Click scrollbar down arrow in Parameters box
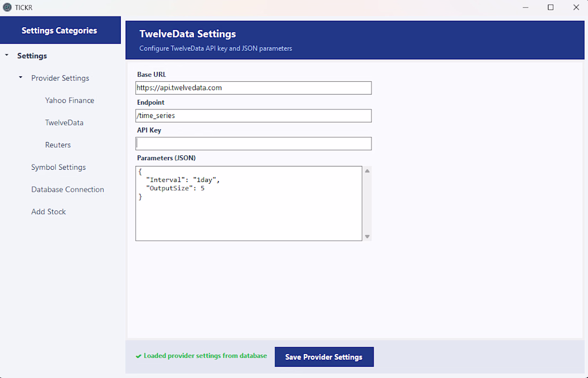Viewport: 588px width, 378px height. pos(368,237)
